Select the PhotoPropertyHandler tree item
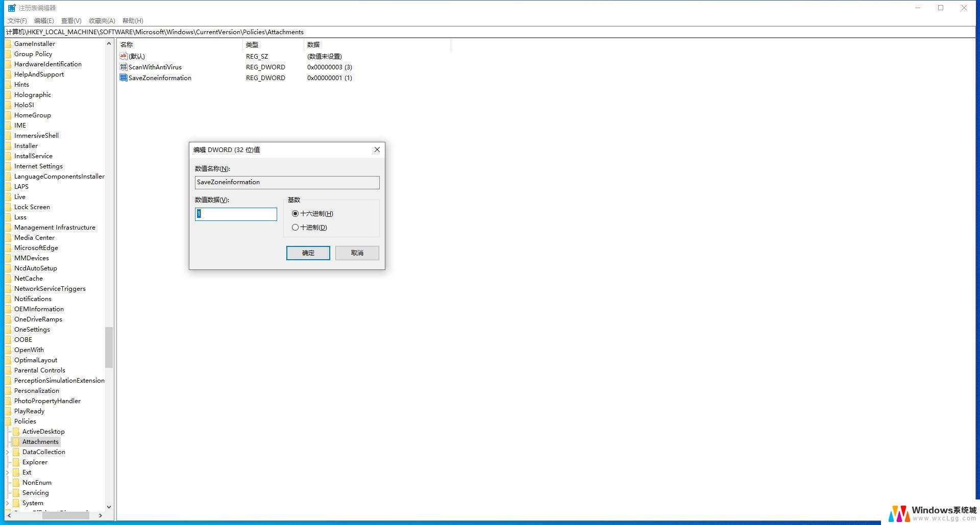 coord(47,401)
